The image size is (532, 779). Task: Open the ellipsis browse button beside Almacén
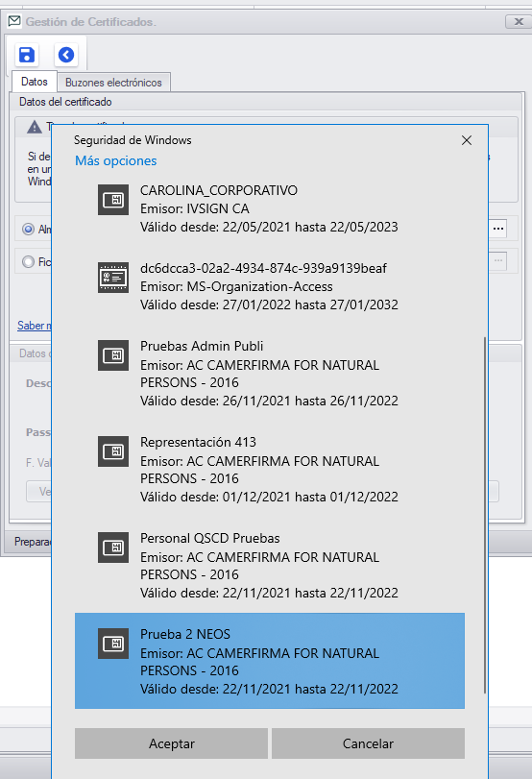click(x=498, y=229)
